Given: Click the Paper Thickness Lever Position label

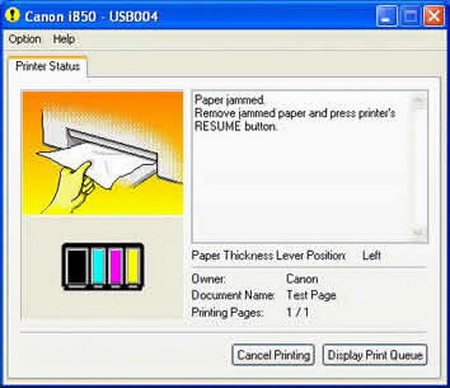Looking at the screenshot, I should click(x=269, y=256).
